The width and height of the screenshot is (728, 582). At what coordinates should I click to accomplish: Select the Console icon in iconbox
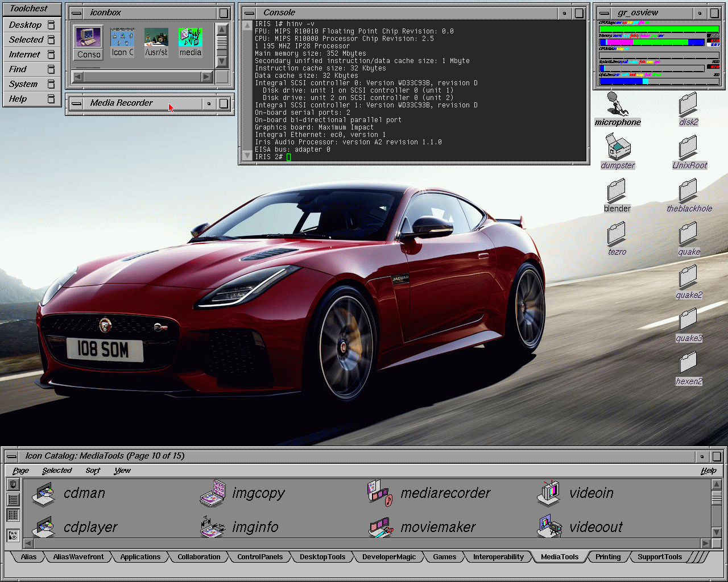click(89, 39)
